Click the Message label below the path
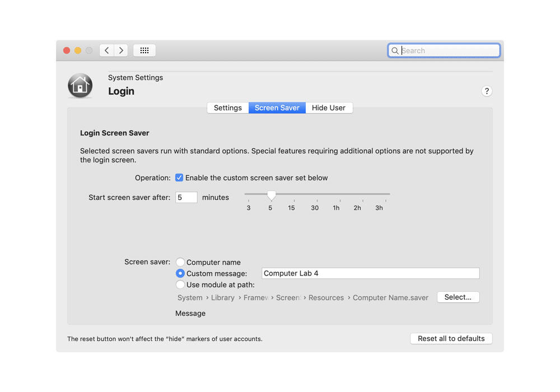Viewport: 560px width, 392px height. tap(190, 314)
